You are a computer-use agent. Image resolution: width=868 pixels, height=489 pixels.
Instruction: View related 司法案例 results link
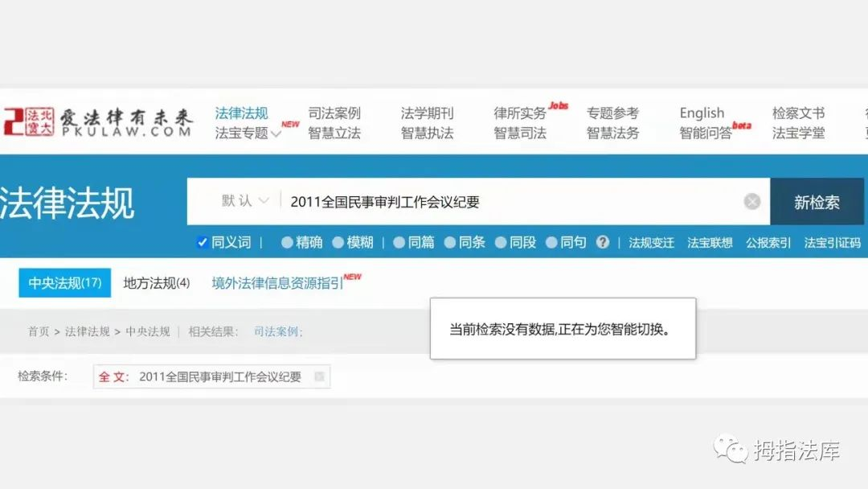click(276, 331)
